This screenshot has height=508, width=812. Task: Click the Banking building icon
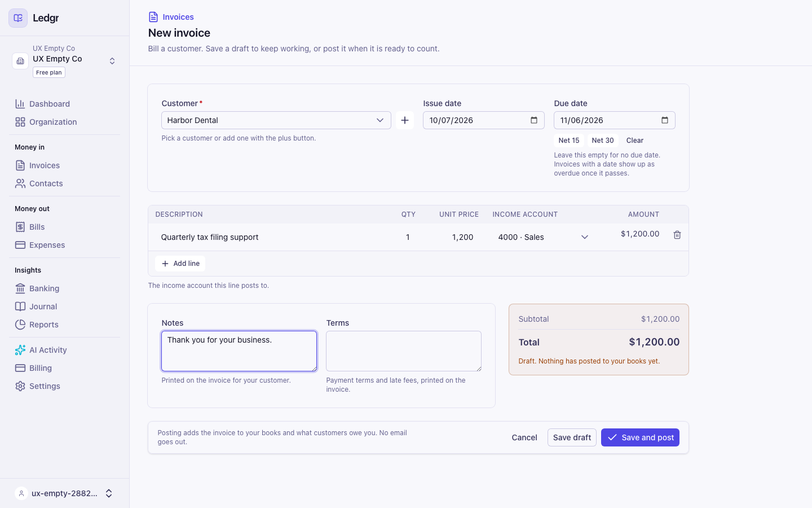[20, 288]
